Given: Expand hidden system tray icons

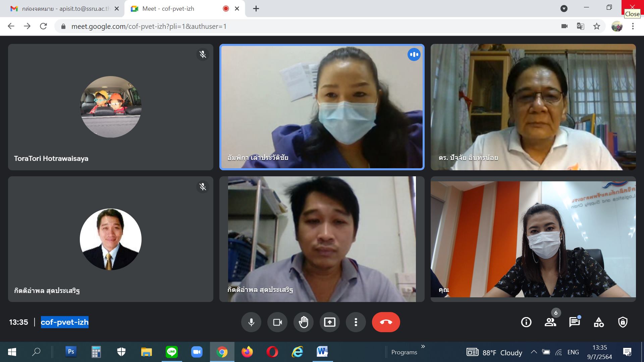Looking at the screenshot, I should click(534, 352).
